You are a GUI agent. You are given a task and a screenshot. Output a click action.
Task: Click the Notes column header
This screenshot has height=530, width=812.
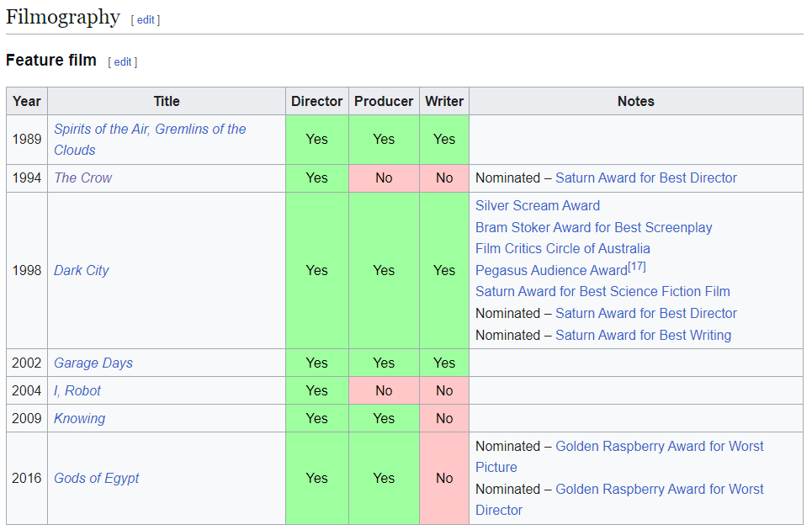[x=635, y=101]
